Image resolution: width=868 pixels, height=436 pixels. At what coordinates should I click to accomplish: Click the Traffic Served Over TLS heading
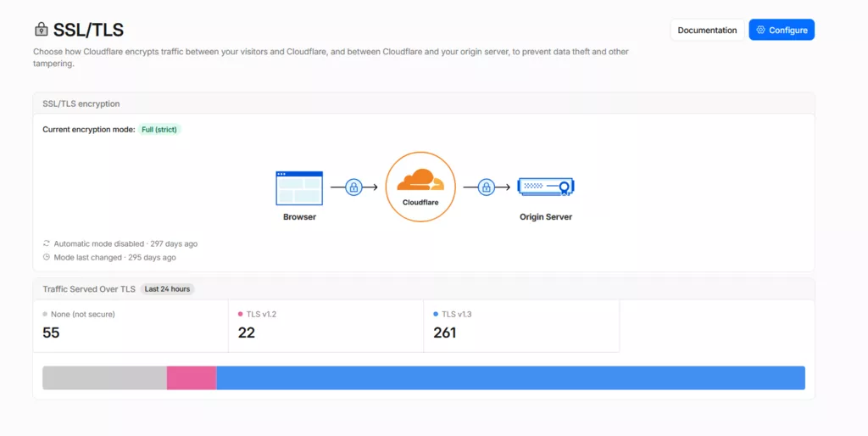[88, 289]
